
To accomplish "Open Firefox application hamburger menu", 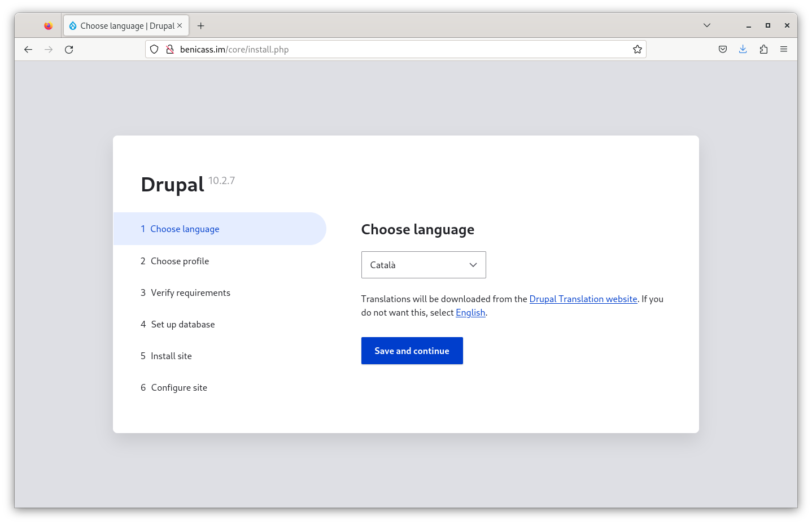I will pos(784,50).
